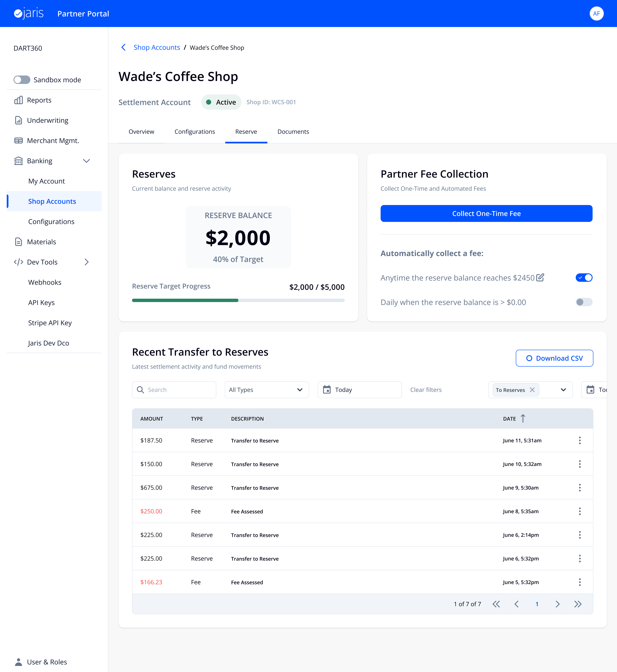The height and width of the screenshot is (672, 617).
Task: Click page number 1 in pagination
Action: [537, 604]
